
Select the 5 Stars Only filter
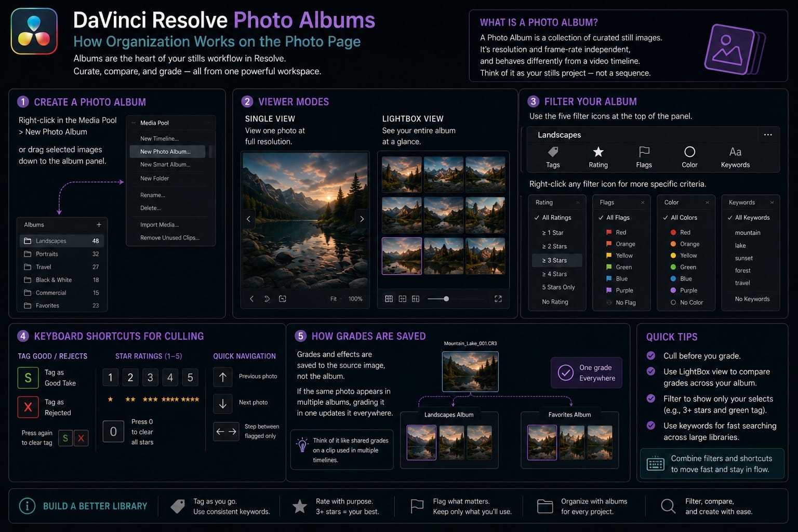(558, 287)
